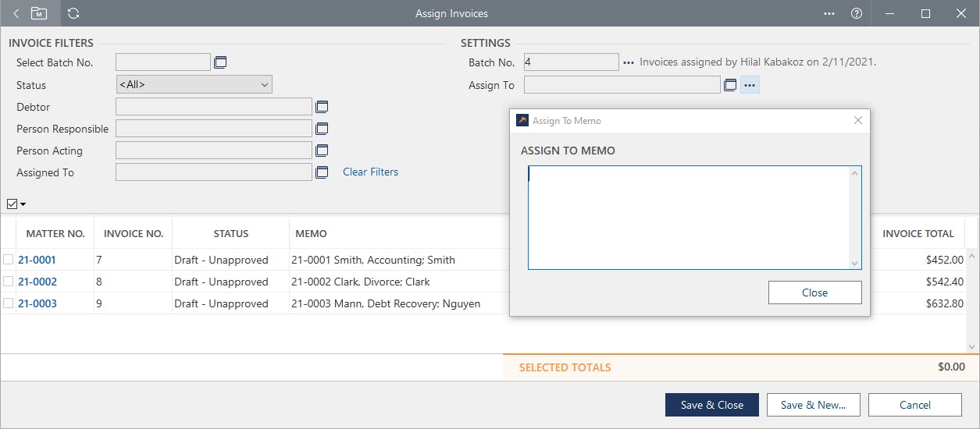980x429 pixels.
Task: Tick checkbox for matter 21-0002 row
Action: [9, 282]
